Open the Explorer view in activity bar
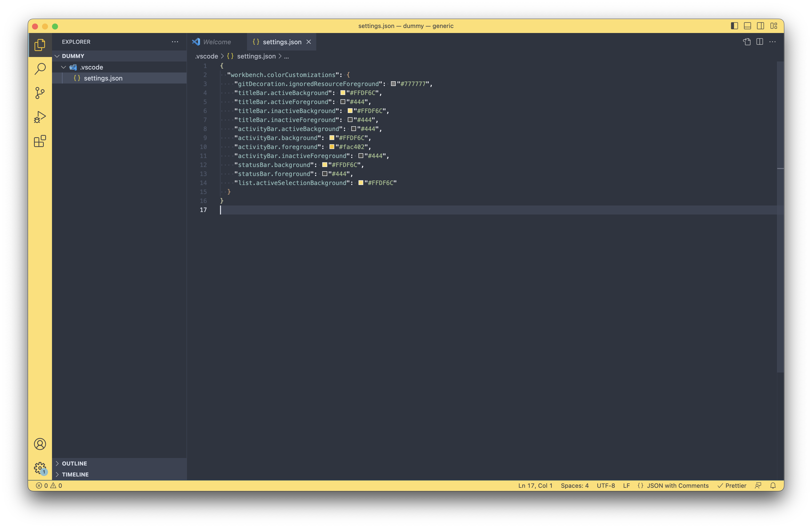 (x=40, y=45)
